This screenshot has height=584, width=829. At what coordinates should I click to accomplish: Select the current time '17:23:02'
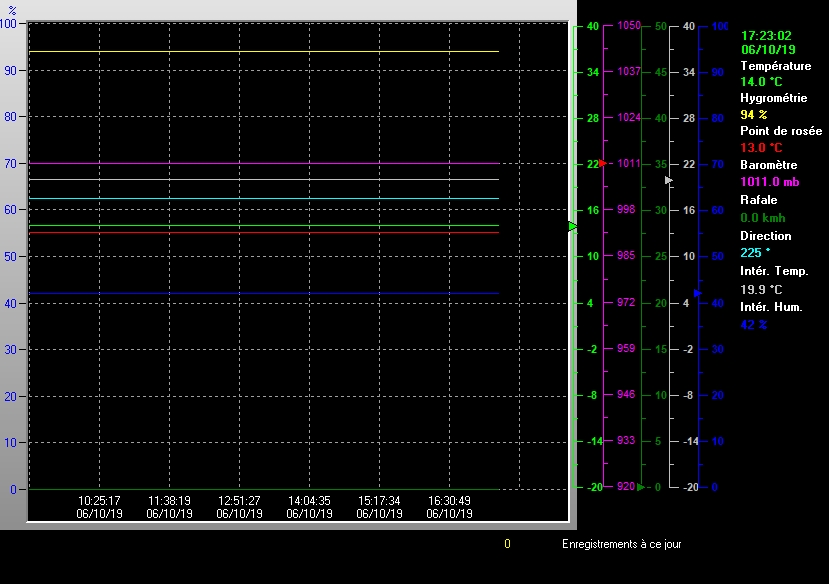(x=766, y=36)
